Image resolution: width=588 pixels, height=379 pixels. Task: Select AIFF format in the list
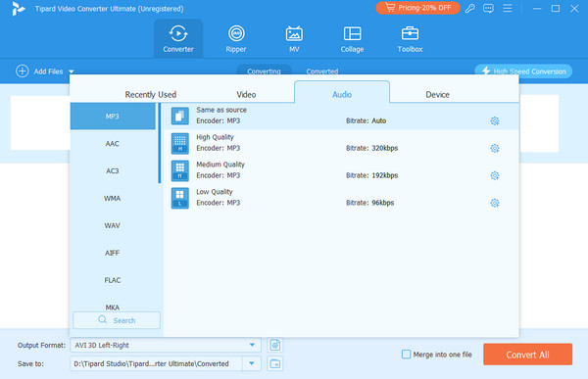click(113, 253)
